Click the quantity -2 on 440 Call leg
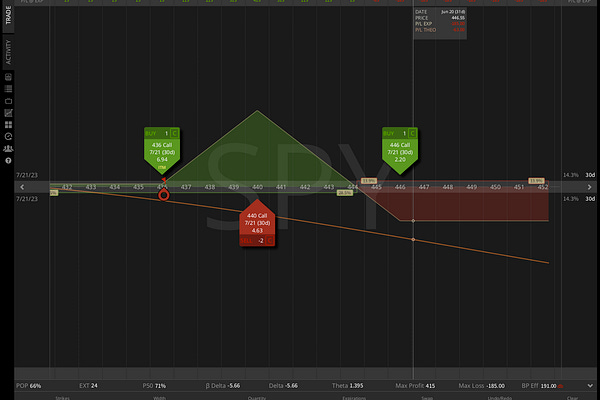 point(261,241)
